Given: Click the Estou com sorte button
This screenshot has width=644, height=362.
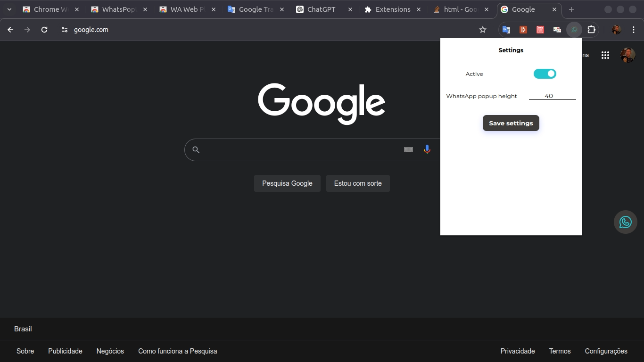Looking at the screenshot, I should (358, 183).
